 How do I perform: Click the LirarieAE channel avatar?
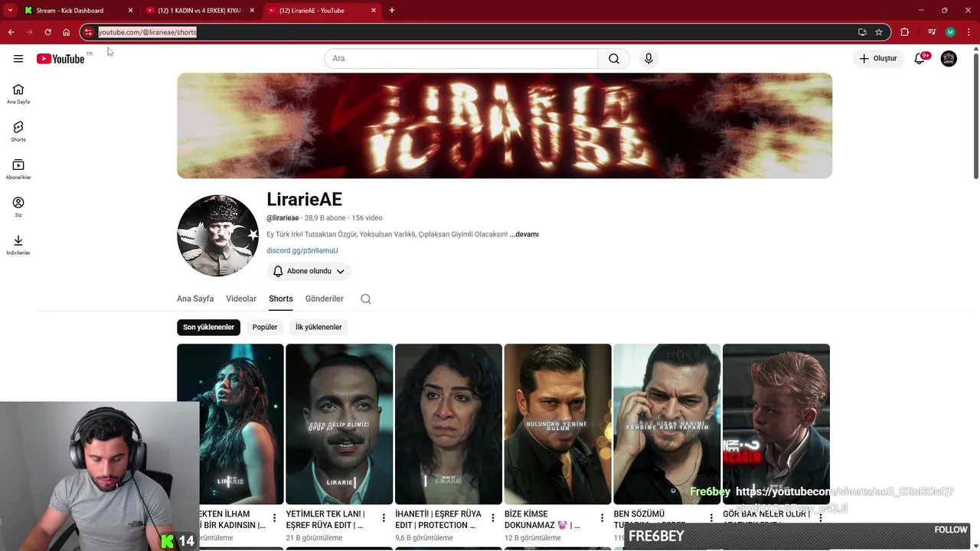click(x=217, y=236)
